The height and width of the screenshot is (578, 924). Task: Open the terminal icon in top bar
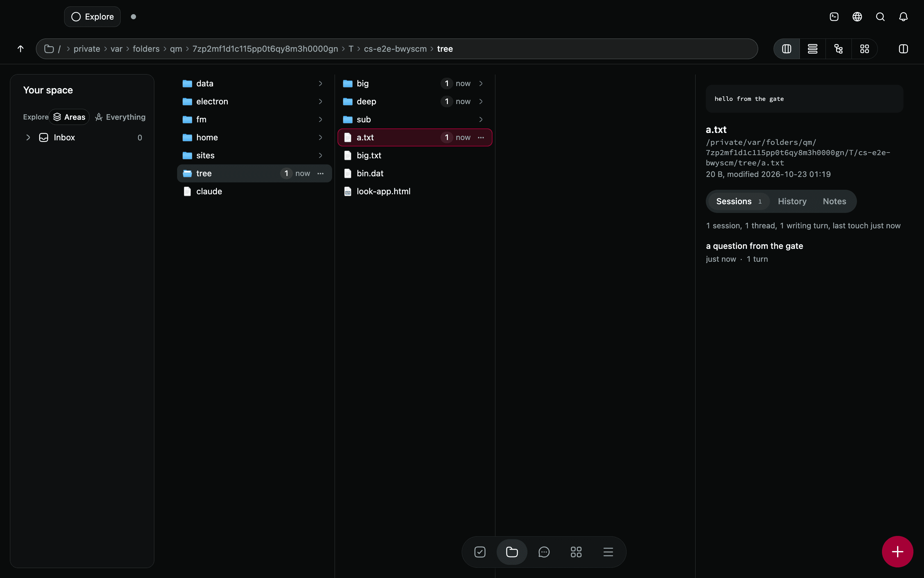(834, 17)
